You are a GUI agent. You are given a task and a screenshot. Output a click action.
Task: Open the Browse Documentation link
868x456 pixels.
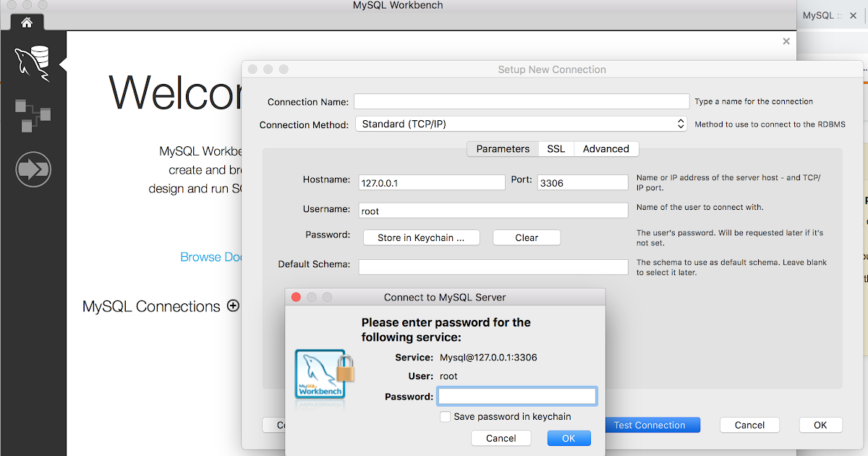point(210,257)
